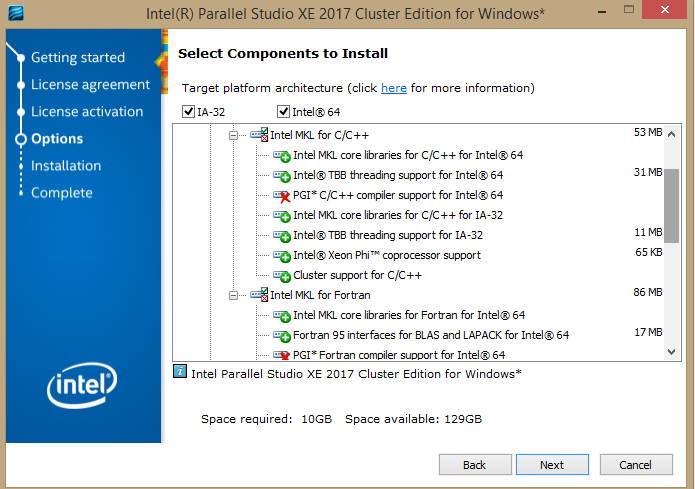Click install icon beside TBB threading support for IA-32
This screenshot has width=695, height=489.
pos(281,236)
